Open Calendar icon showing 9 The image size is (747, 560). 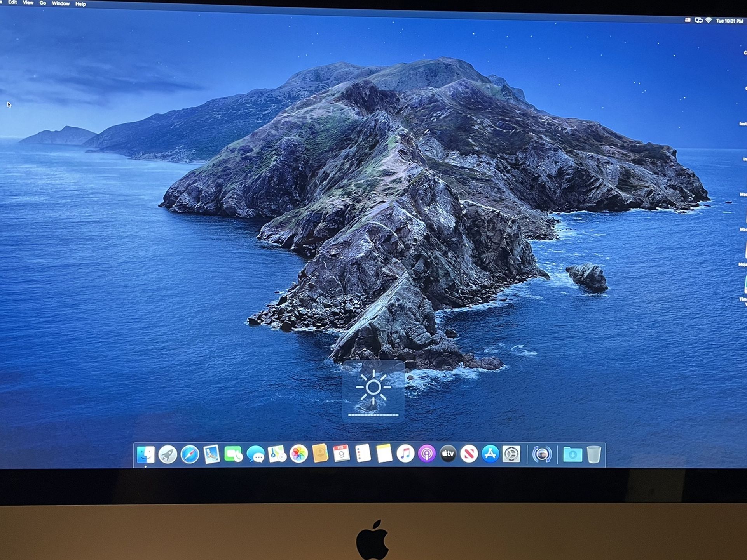click(341, 453)
